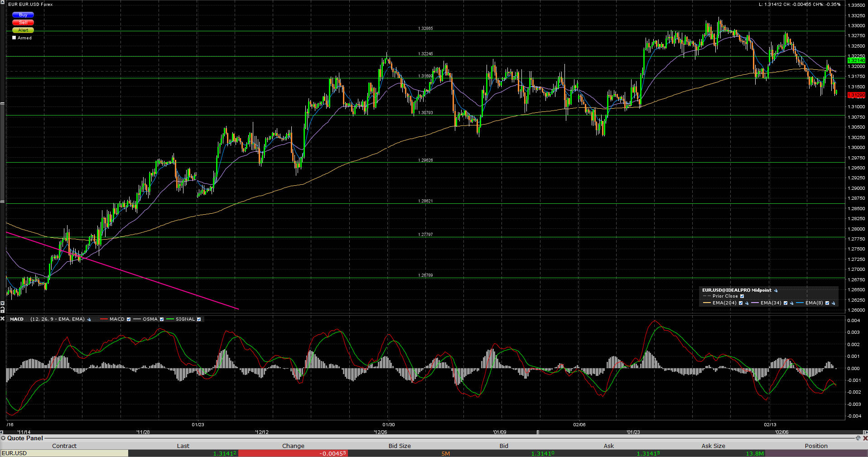Open wrench settings for EUR.USD@IDEALPRO Midpoint
Image resolution: width=868 pixels, height=457 pixels.
pyautogui.click(x=776, y=290)
